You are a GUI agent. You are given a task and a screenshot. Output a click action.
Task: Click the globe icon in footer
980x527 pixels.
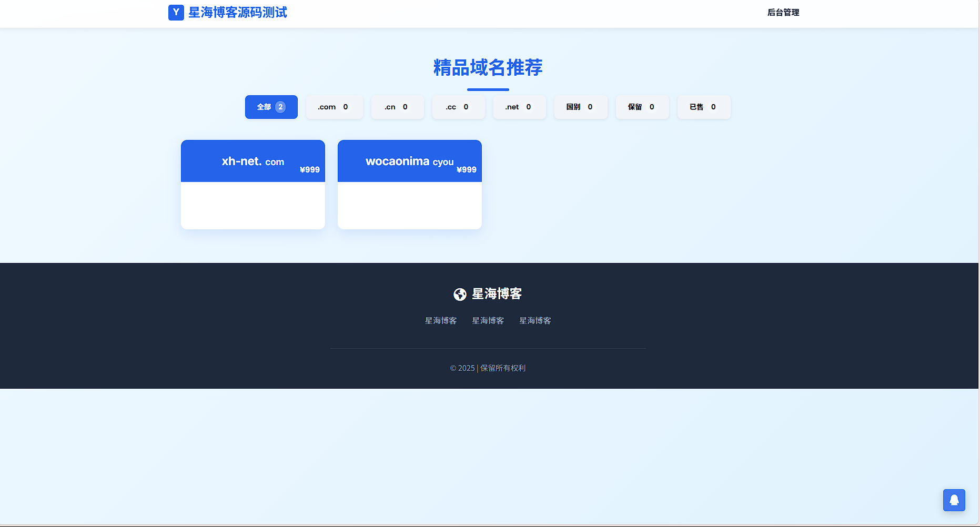coord(460,295)
